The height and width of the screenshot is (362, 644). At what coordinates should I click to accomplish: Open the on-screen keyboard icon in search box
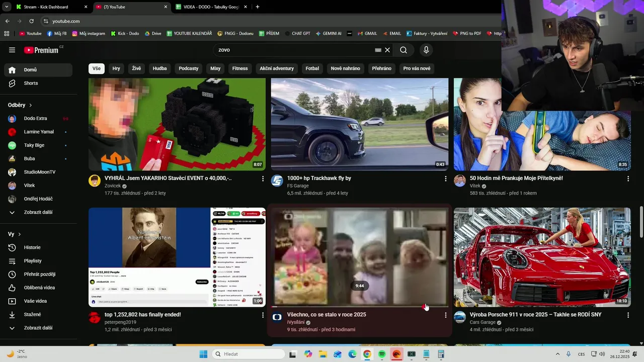coord(378,50)
